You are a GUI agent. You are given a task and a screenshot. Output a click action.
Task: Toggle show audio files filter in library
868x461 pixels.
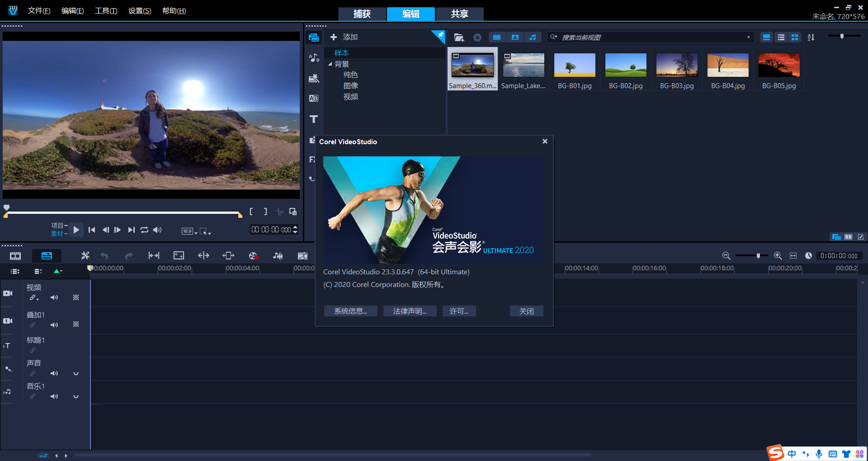pos(533,38)
